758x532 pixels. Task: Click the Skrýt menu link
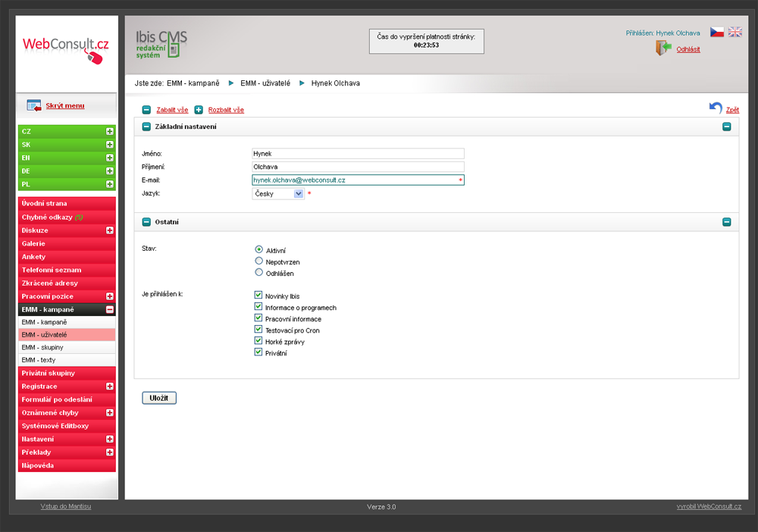pos(65,105)
